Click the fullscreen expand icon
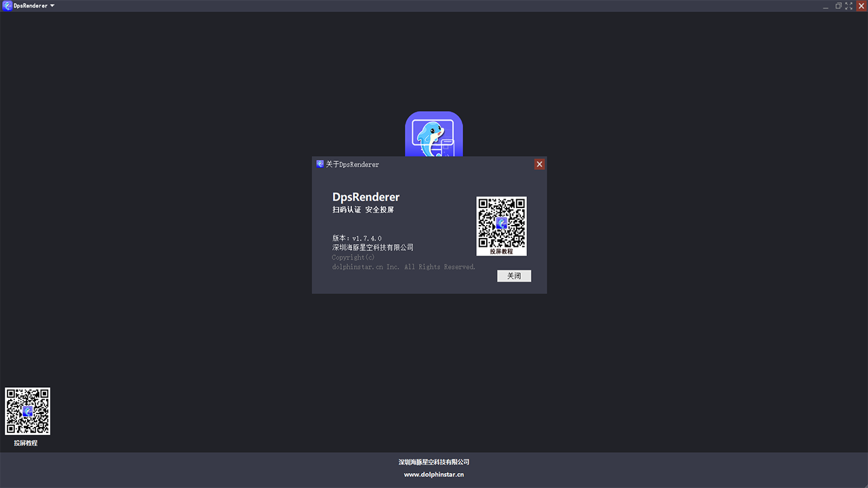Screen dimensions: 868x488 coord(849,6)
